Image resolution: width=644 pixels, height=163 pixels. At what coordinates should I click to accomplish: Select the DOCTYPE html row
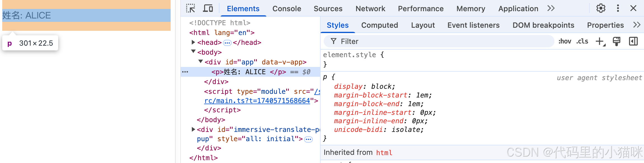220,23
